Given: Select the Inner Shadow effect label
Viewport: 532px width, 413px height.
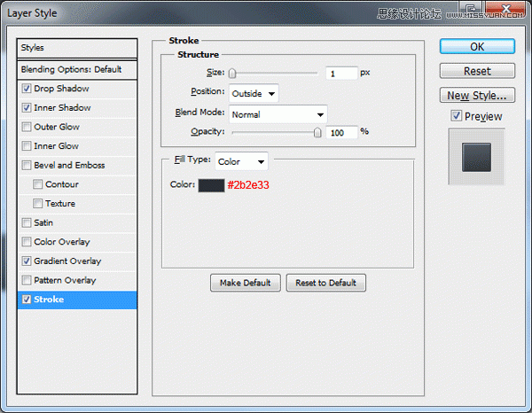Looking at the screenshot, I should coord(62,108).
